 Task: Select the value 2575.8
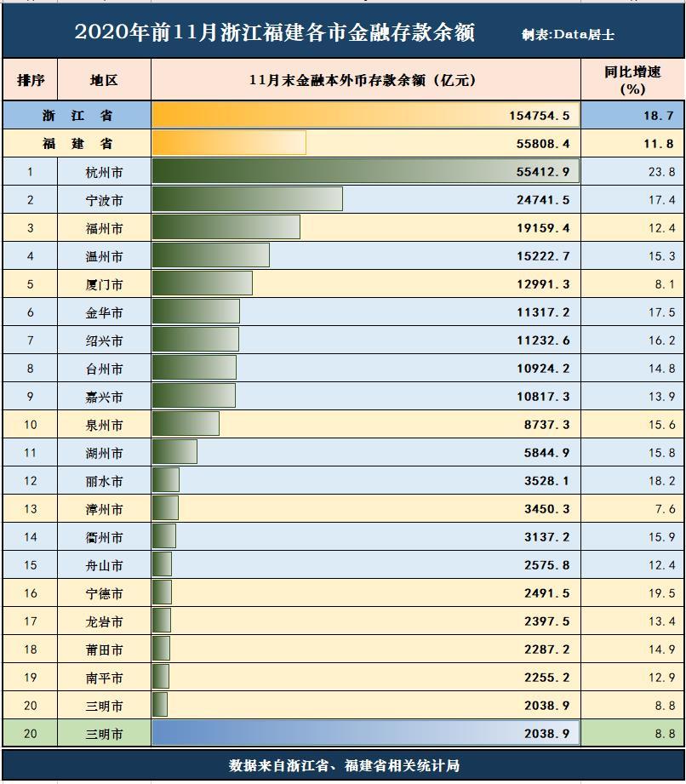point(547,565)
